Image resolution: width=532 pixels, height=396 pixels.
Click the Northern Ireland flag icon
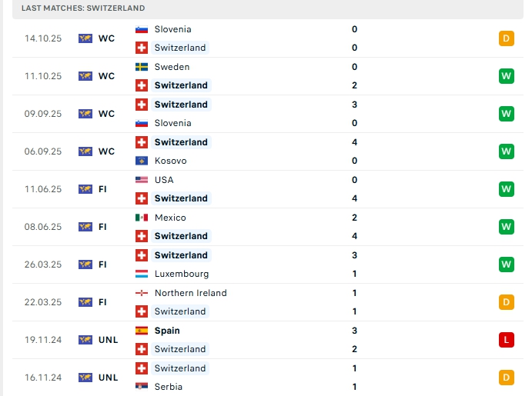[x=142, y=293]
